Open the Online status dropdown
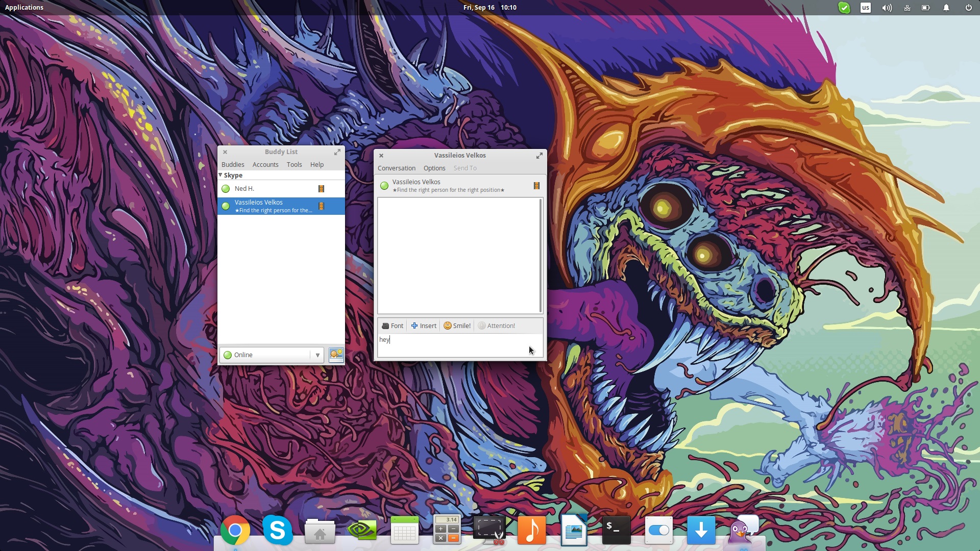Image resolution: width=980 pixels, height=551 pixels. (272, 355)
